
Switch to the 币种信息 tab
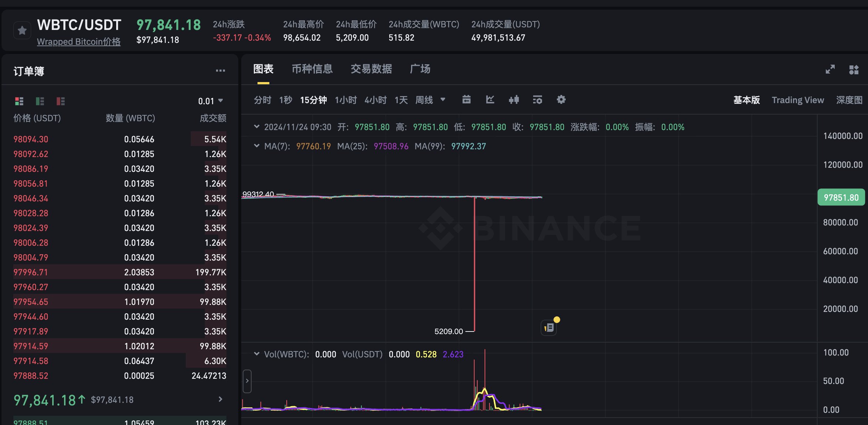(x=312, y=69)
